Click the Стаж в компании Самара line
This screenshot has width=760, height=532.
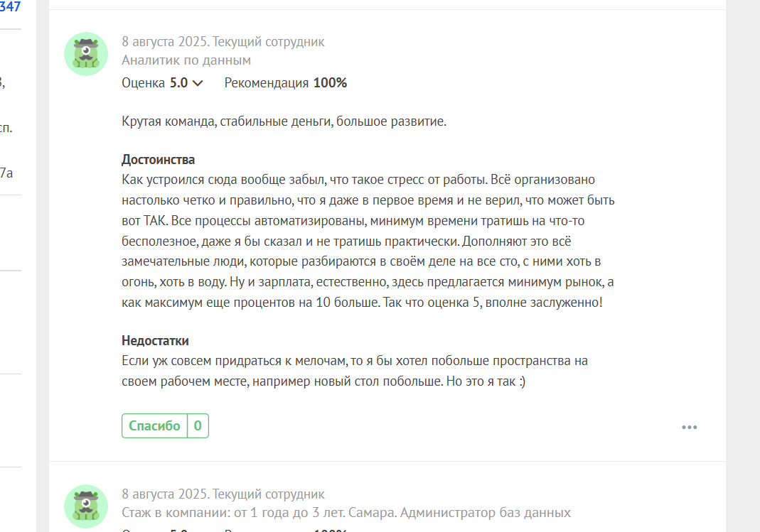[x=346, y=512]
